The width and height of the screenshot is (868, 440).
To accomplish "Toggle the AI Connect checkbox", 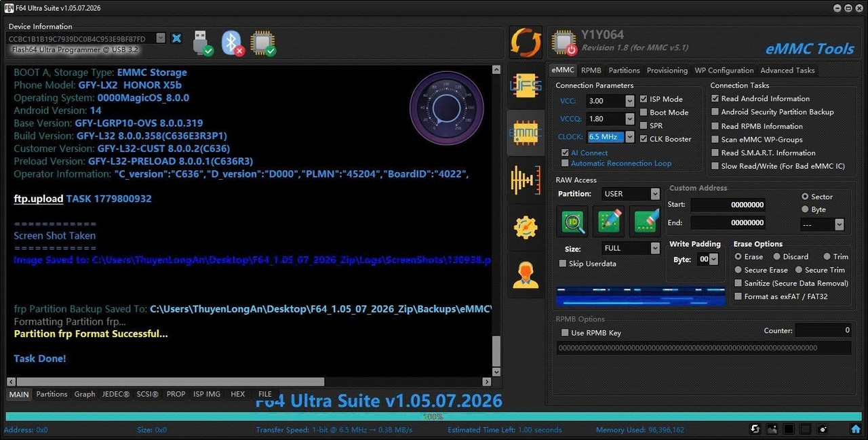I will coord(565,153).
